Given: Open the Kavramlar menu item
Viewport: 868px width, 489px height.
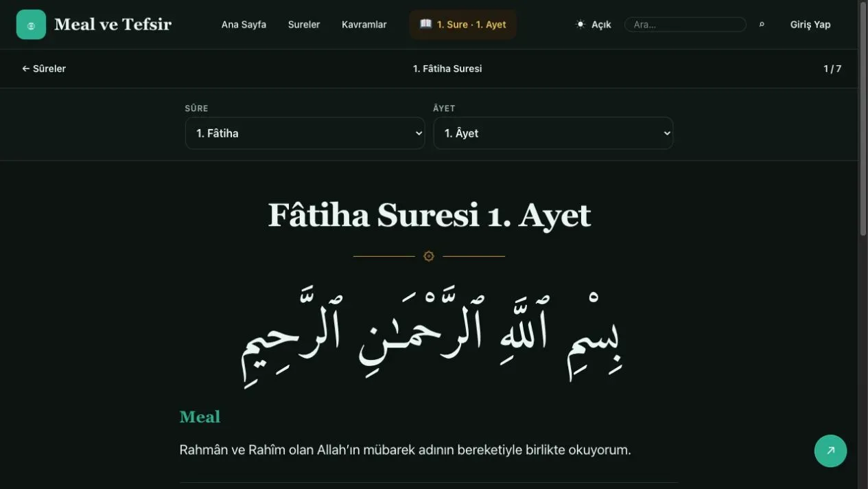Looking at the screenshot, I should pyautogui.click(x=364, y=25).
